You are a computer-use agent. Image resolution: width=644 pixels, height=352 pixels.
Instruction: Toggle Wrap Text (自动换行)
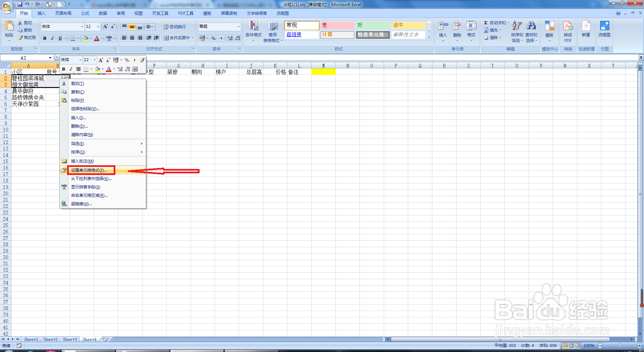[x=174, y=27]
